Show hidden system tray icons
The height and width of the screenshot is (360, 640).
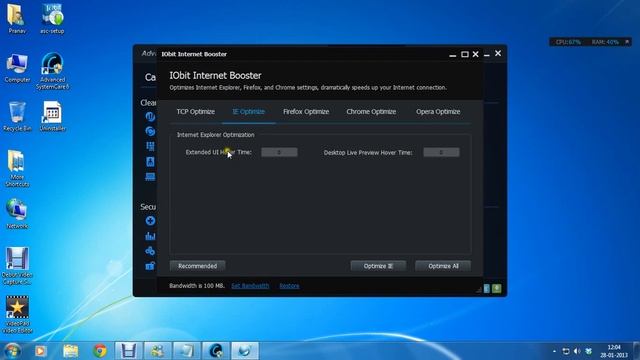554,351
